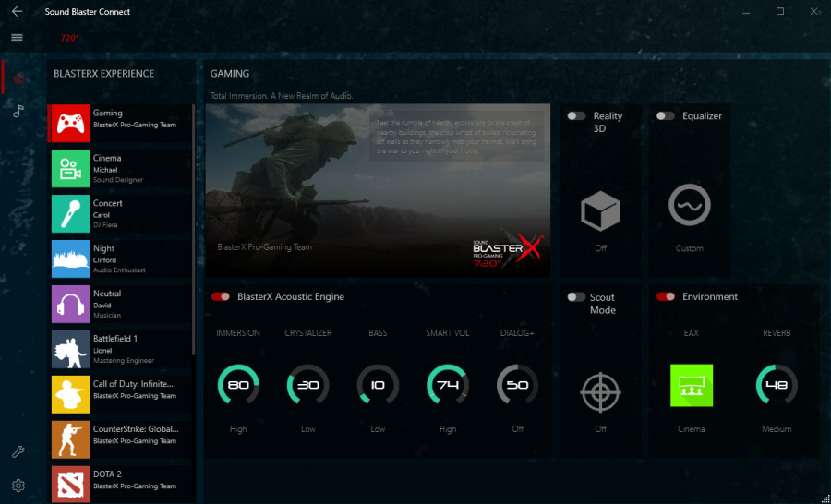Image resolution: width=831 pixels, height=504 pixels.
Task: Choose the Battlefield 1 profile
Action: click(x=120, y=349)
